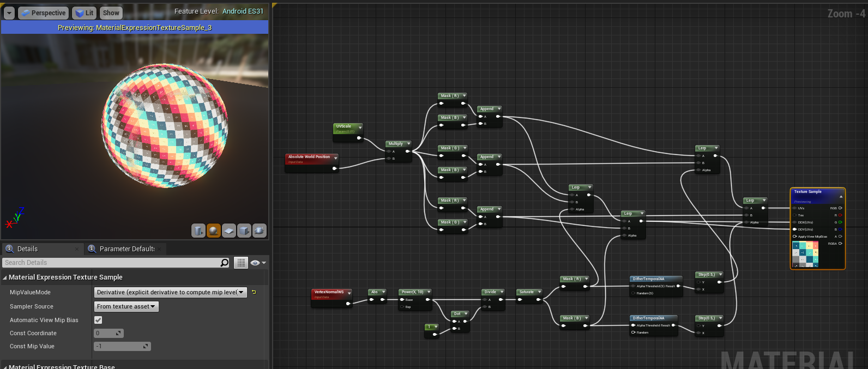Reset MipValueMode to default with yellow arrow
This screenshot has height=369, width=868.
coord(254,293)
